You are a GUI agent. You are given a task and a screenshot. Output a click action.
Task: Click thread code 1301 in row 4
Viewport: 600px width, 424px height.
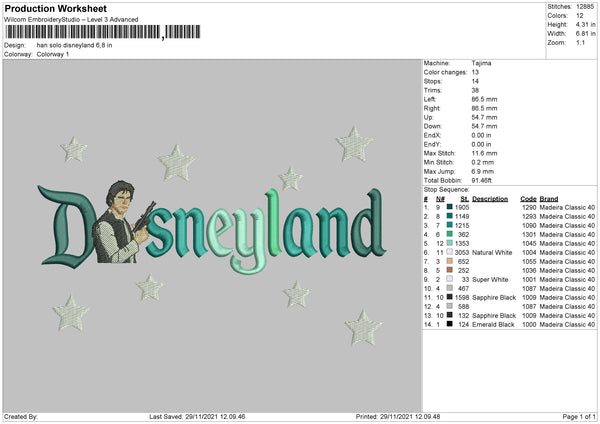click(529, 234)
